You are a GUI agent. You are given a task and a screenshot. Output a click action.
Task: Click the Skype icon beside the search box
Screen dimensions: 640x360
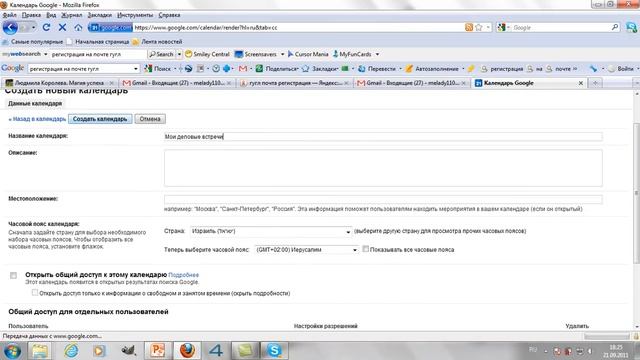631,27
